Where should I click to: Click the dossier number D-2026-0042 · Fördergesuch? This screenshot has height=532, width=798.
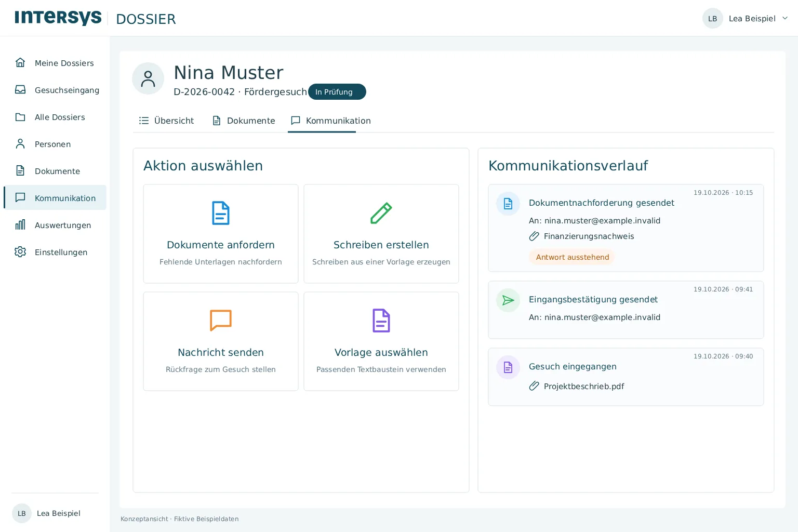pos(240,92)
